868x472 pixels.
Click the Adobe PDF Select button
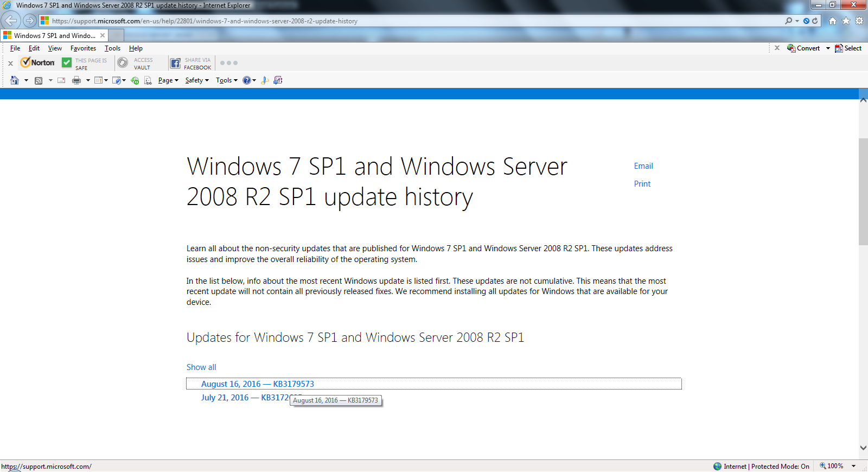tap(848, 48)
